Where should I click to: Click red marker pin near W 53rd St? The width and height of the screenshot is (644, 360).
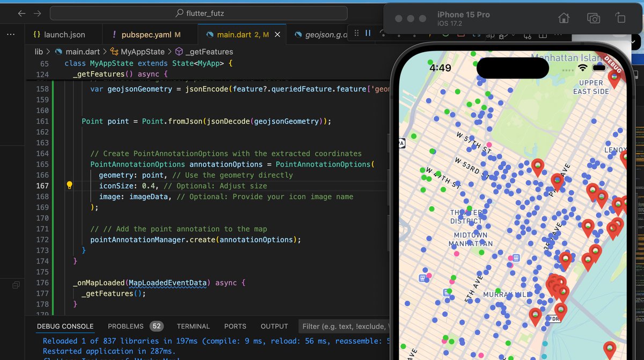pyautogui.click(x=537, y=168)
